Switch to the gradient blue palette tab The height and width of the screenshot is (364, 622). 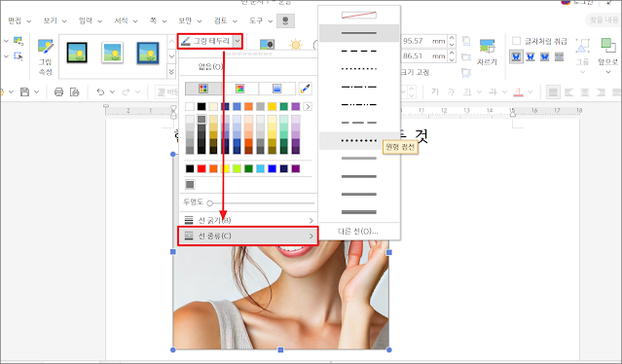pos(276,89)
